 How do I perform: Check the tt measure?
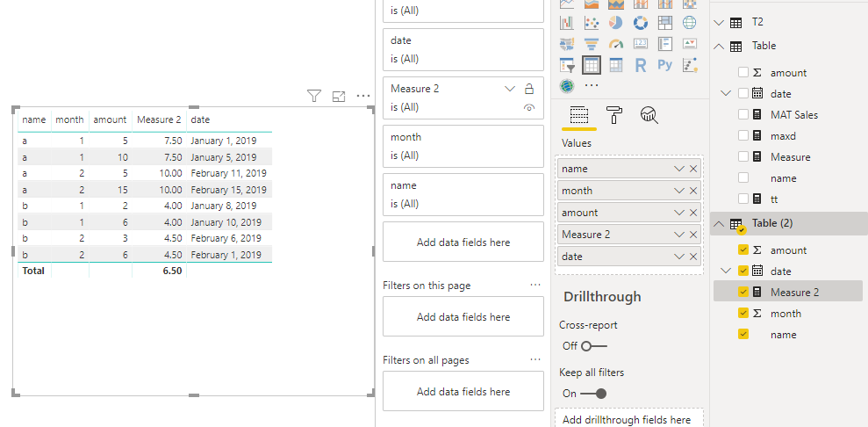pos(743,199)
